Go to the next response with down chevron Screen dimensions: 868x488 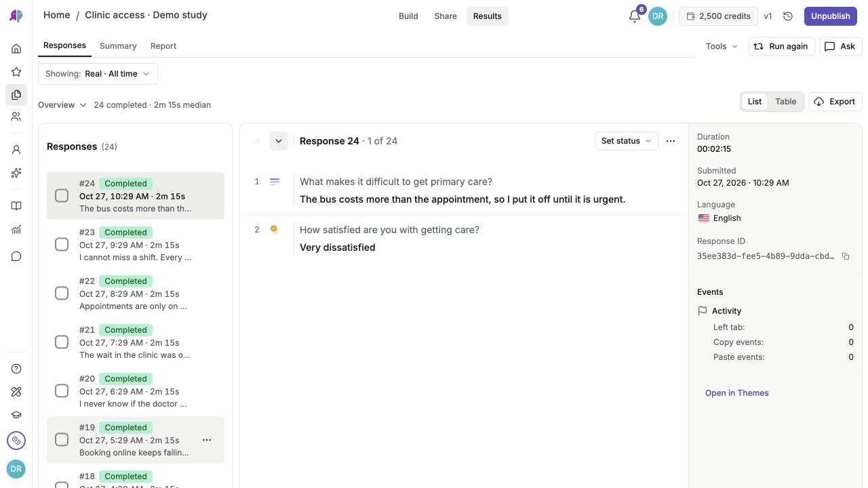pyautogui.click(x=278, y=141)
